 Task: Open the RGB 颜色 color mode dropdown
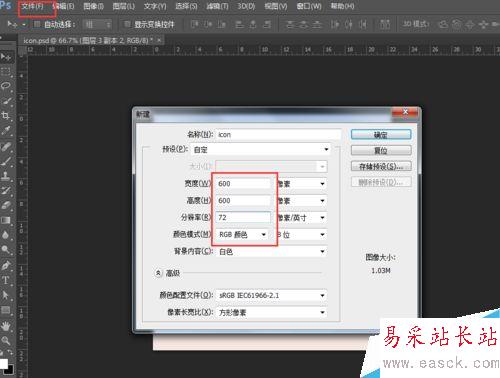243,235
